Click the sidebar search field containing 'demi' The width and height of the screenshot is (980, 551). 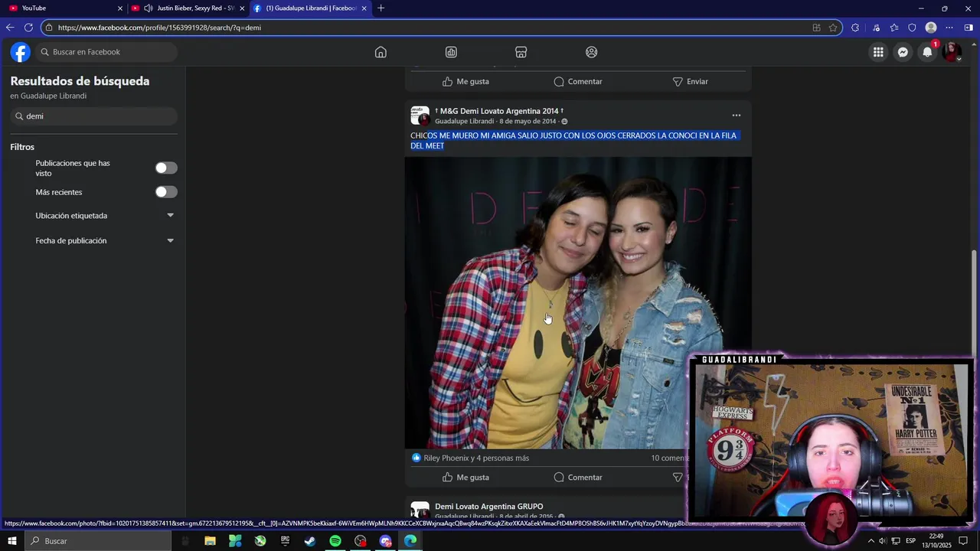click(93, 116)
